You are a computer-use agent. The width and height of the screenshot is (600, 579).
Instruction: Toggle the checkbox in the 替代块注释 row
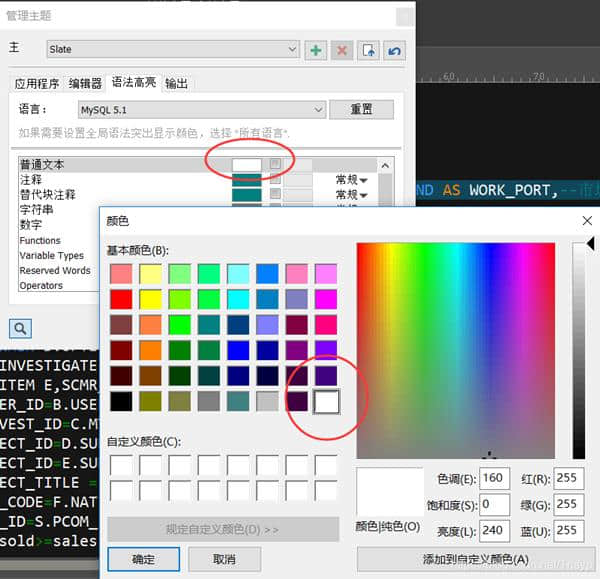275,194
